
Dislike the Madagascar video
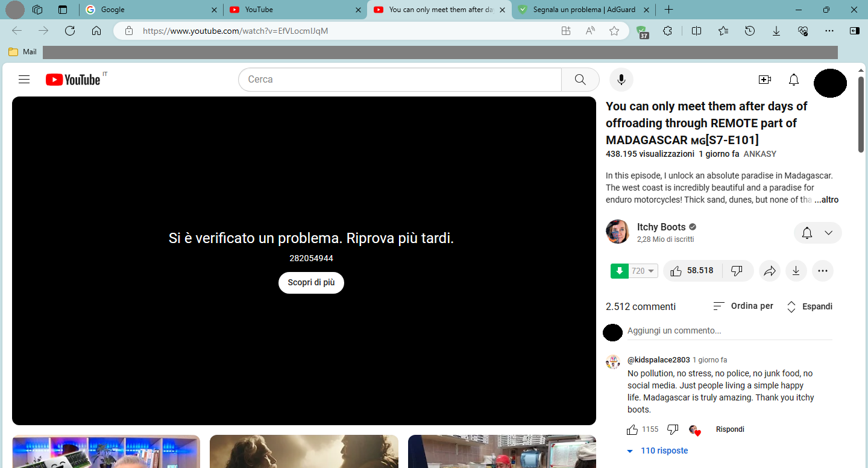coord(737,270)
